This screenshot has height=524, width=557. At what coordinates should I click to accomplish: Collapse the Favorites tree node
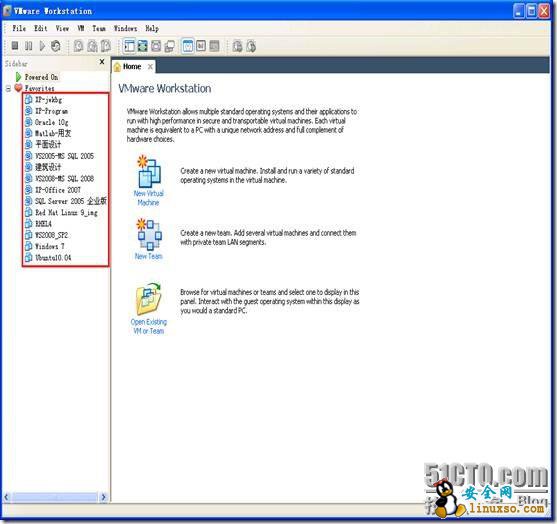8,88
